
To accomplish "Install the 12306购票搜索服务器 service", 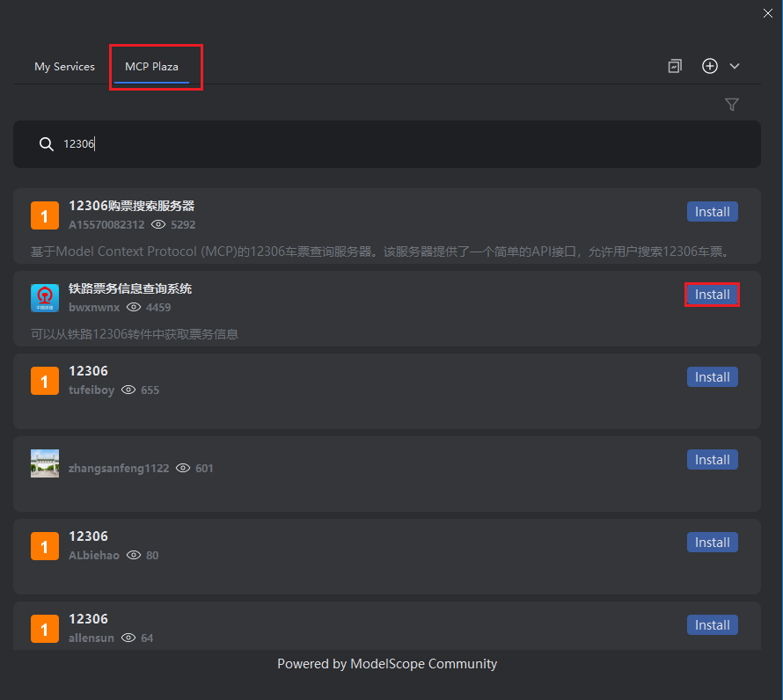I will pos(712,212).
